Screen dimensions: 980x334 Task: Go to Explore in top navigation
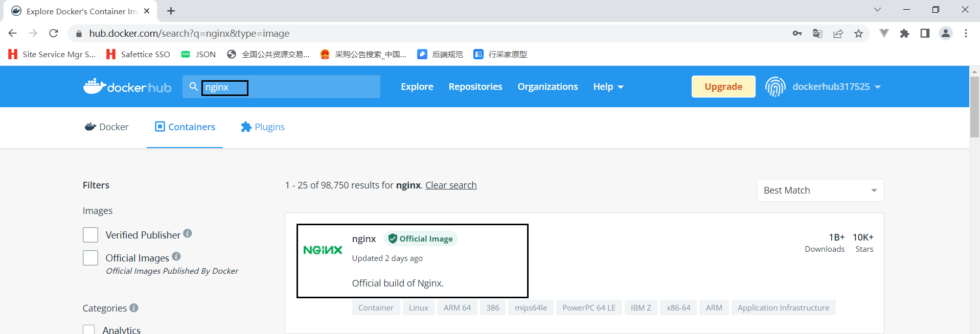(x=417, y=87)
